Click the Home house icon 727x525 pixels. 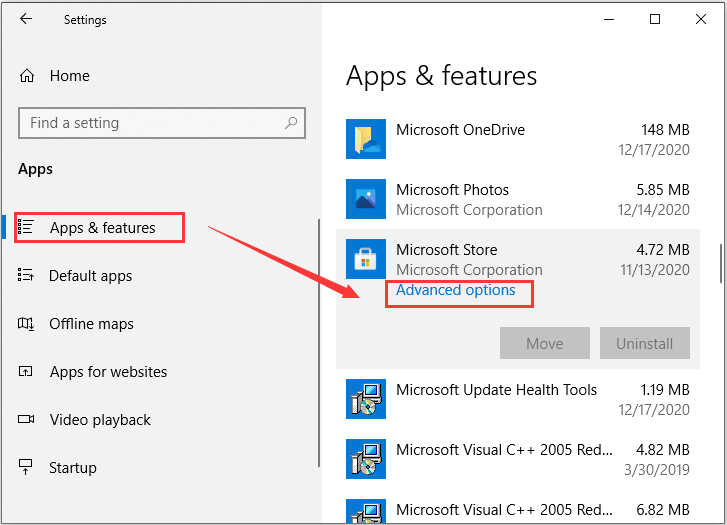coord(27,76)
